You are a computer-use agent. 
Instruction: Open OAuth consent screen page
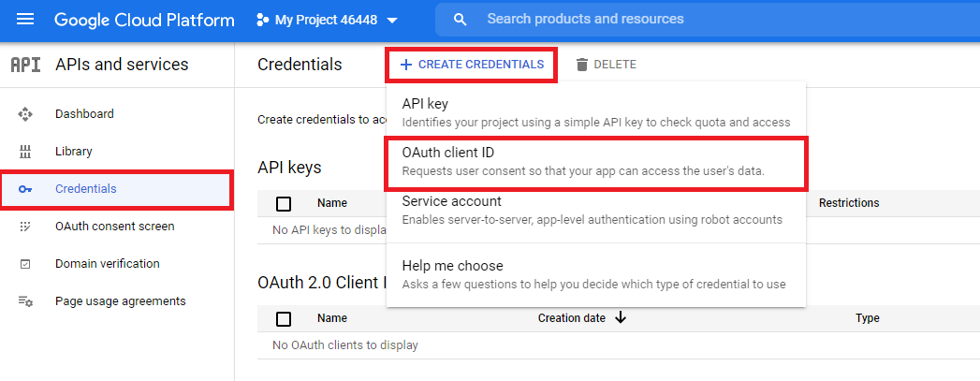pyautogui.click(x=117, y=227)
